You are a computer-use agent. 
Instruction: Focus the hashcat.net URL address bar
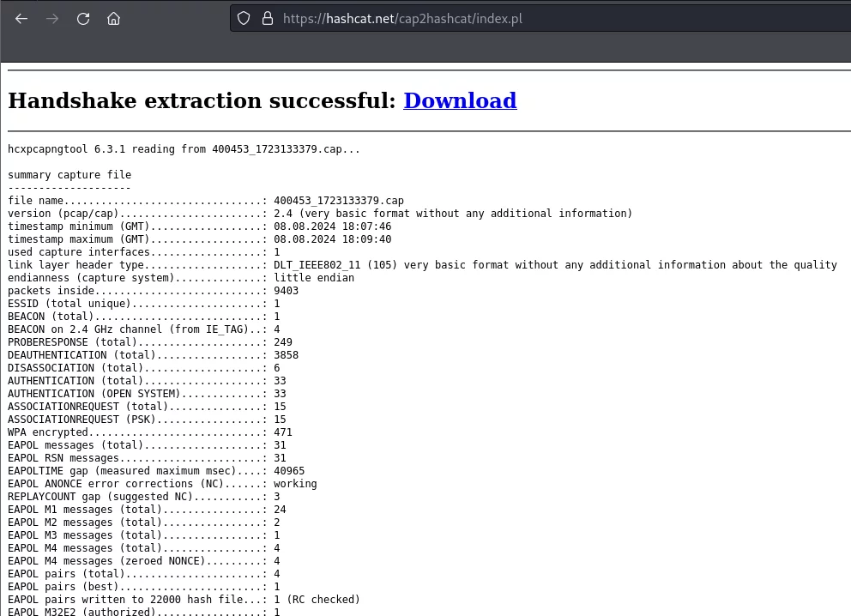point(515,18)
